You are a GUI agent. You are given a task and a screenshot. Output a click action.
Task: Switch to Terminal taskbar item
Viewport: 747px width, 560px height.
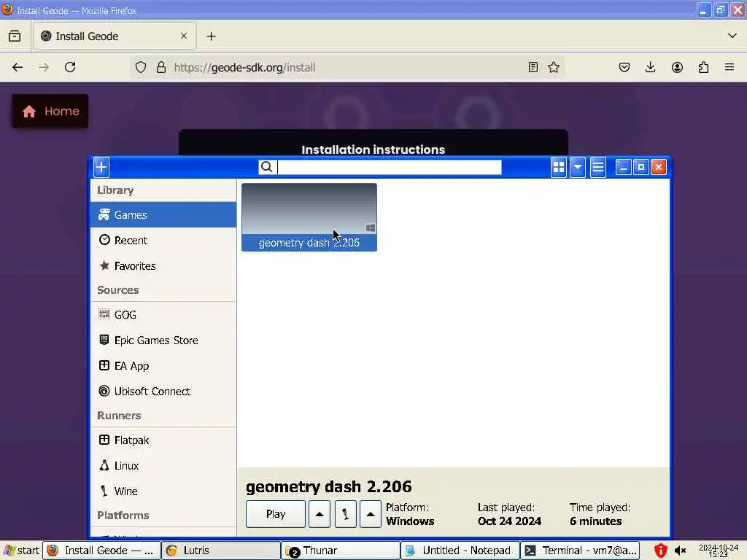point(580,551)
